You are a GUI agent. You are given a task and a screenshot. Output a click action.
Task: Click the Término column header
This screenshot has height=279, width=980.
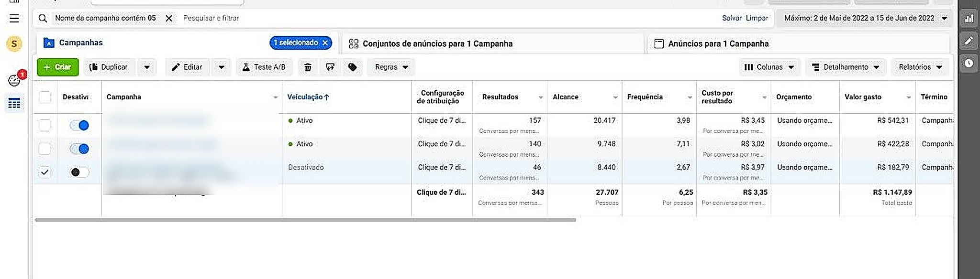click(934, 97)
